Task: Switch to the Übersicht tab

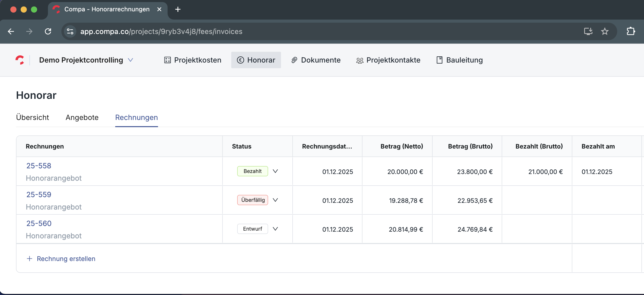Action: point(32,117)
